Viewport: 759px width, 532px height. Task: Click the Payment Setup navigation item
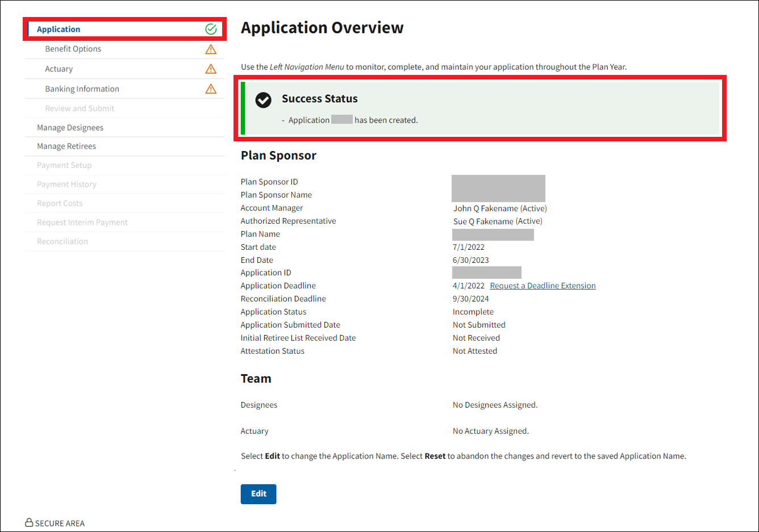coord(64,165)
